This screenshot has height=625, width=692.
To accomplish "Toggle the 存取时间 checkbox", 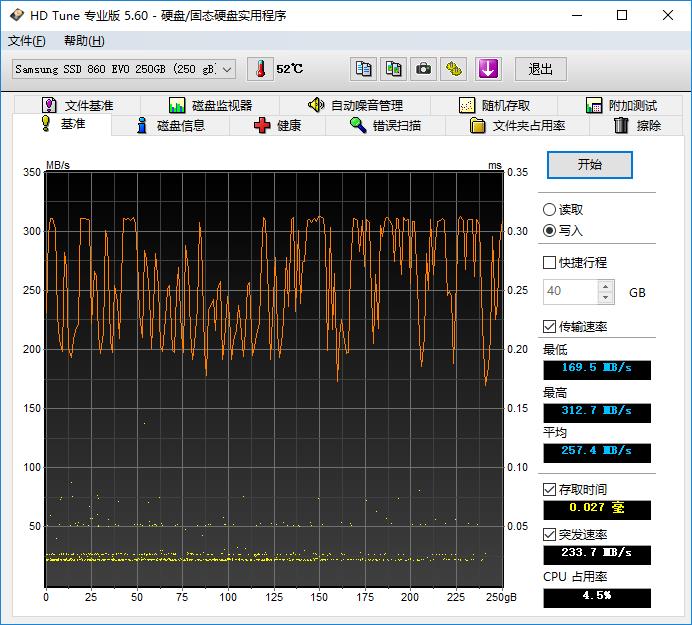I will pos(549,489).
